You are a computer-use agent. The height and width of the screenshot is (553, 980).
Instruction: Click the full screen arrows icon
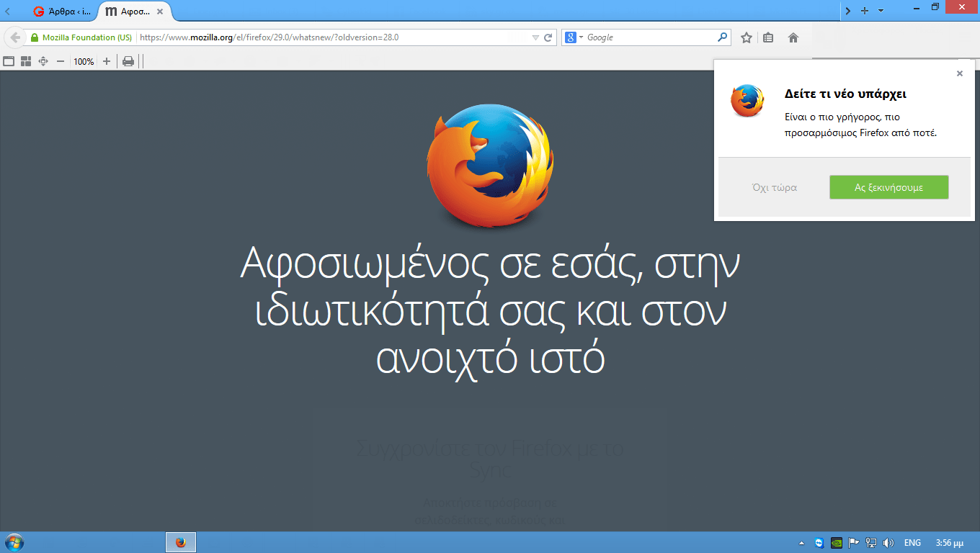point(43,61)
